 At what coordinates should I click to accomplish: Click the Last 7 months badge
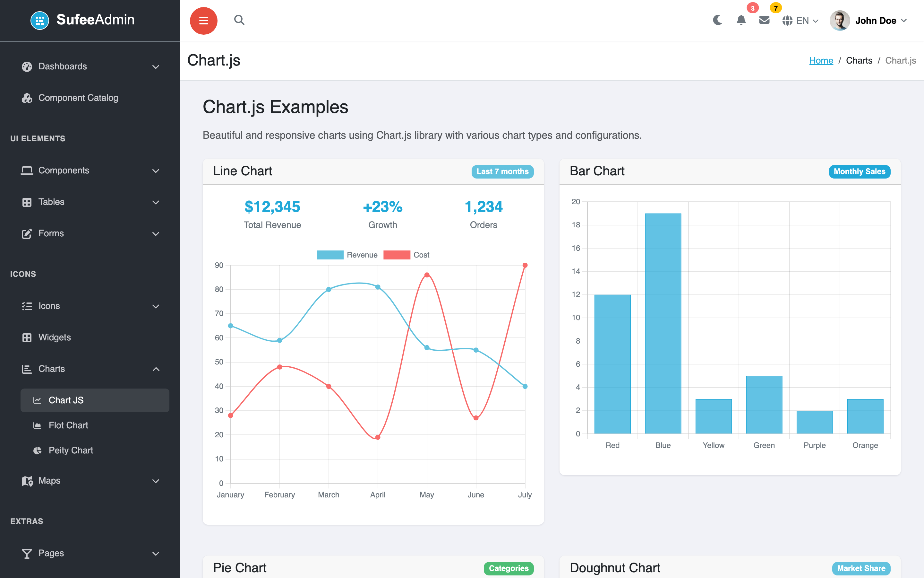pos(502,172)
